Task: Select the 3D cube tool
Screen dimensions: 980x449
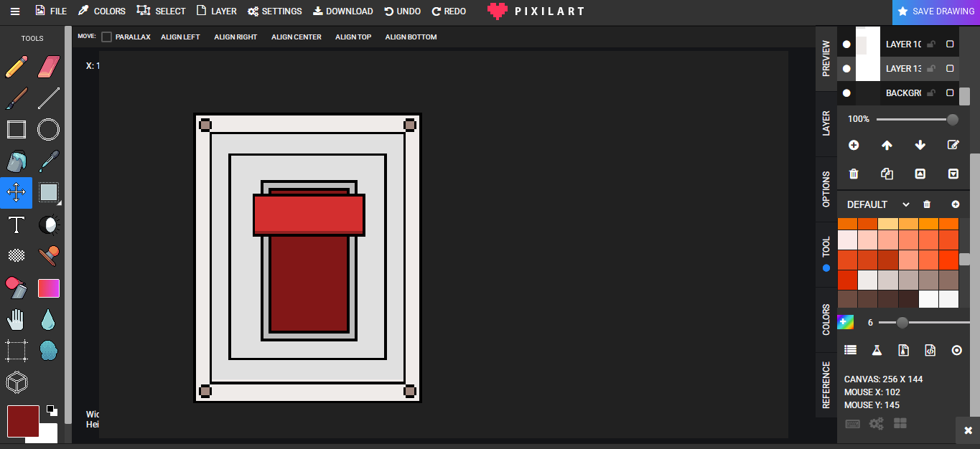Action: (x=17, y=382)
